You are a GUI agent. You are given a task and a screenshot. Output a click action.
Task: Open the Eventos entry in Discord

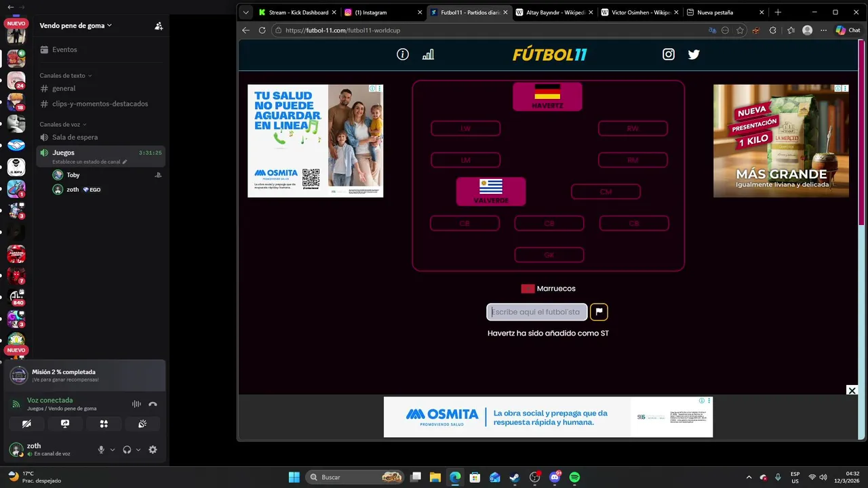click(x=101, y=49)
